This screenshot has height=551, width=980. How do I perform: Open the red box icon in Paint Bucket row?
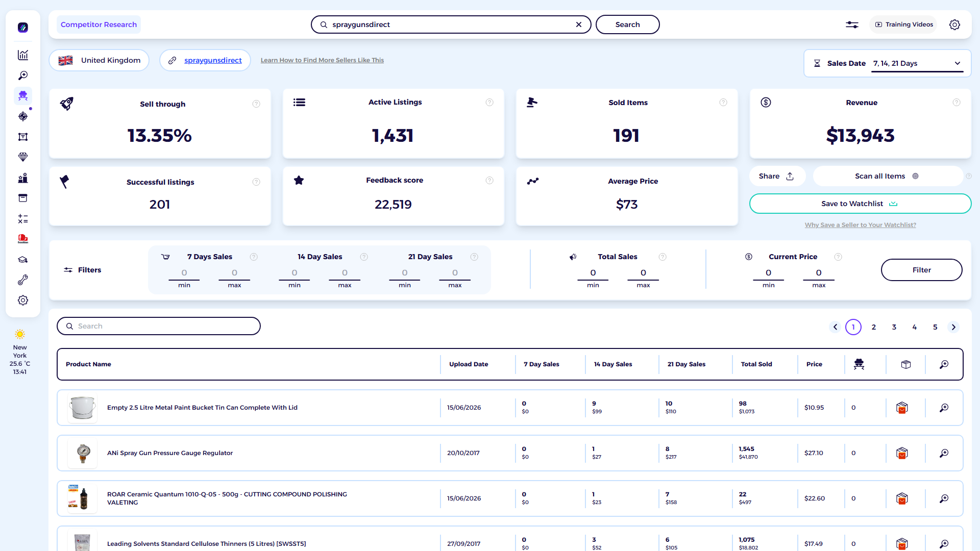pyautogui.click(x=902, y=408)
